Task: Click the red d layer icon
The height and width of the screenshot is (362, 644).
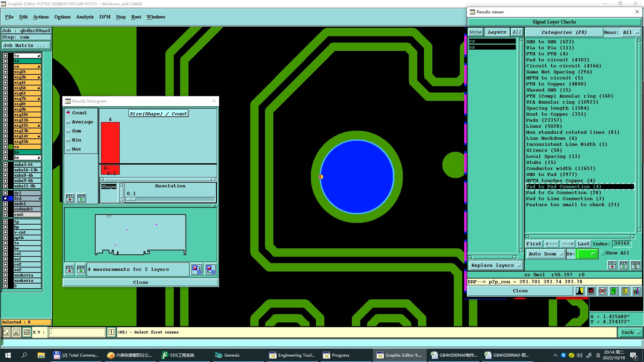Action: click(x=591, y=291)
